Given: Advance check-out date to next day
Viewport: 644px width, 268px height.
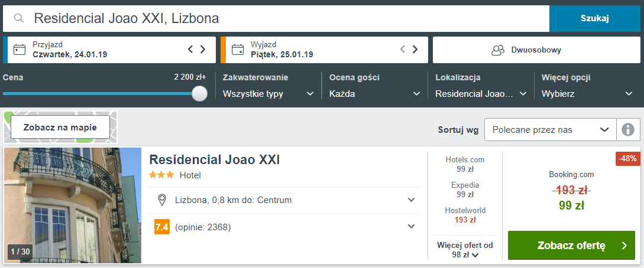Looking at the screenshot, I should tap(415, 50).
